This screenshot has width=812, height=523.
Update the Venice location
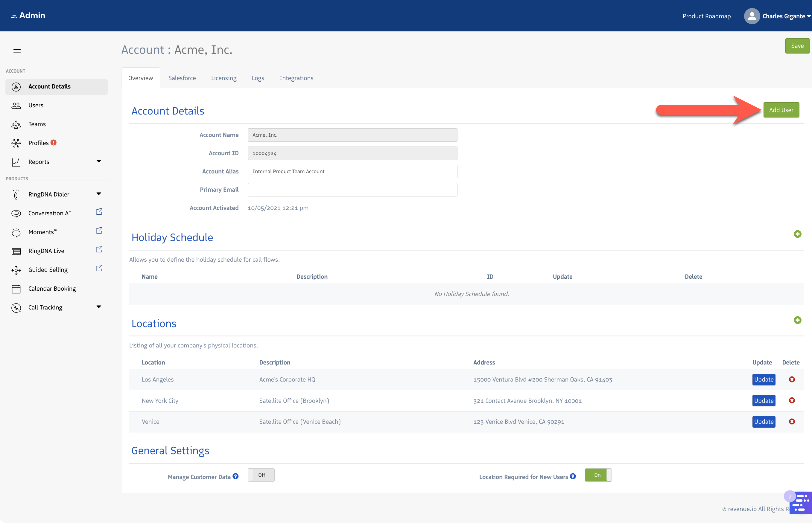click(x=764, y=422)
